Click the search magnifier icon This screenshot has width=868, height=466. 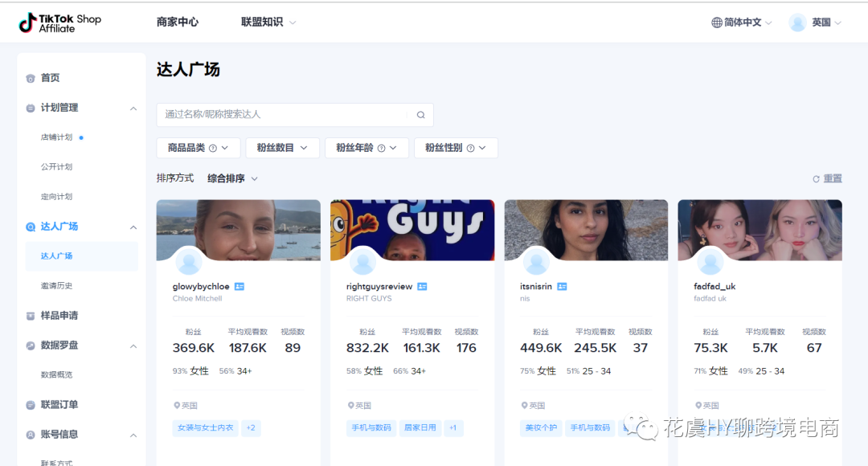(x=420, y=115)
